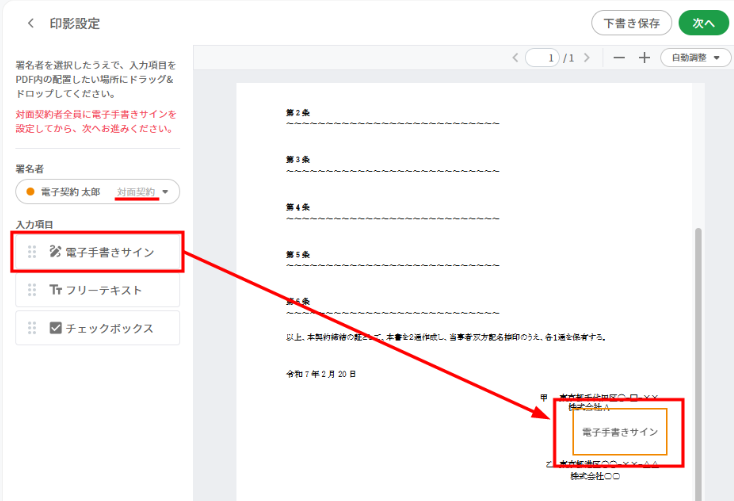
Task: Click drag handle of チェックボックス item
Action: (x=32, y=328)
